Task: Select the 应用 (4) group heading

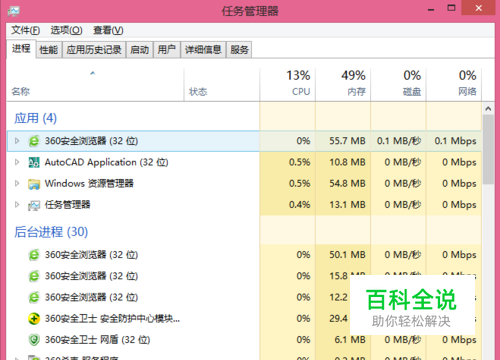Action: point(35,118)
